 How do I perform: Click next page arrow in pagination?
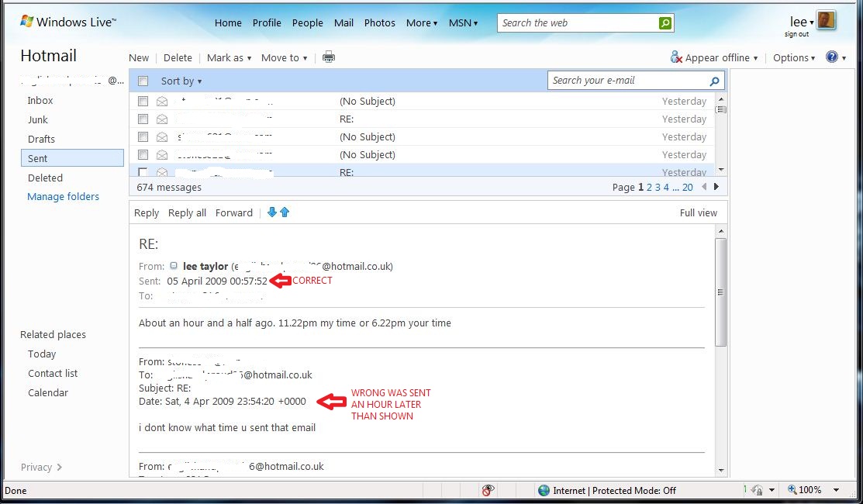coord(716,187)
